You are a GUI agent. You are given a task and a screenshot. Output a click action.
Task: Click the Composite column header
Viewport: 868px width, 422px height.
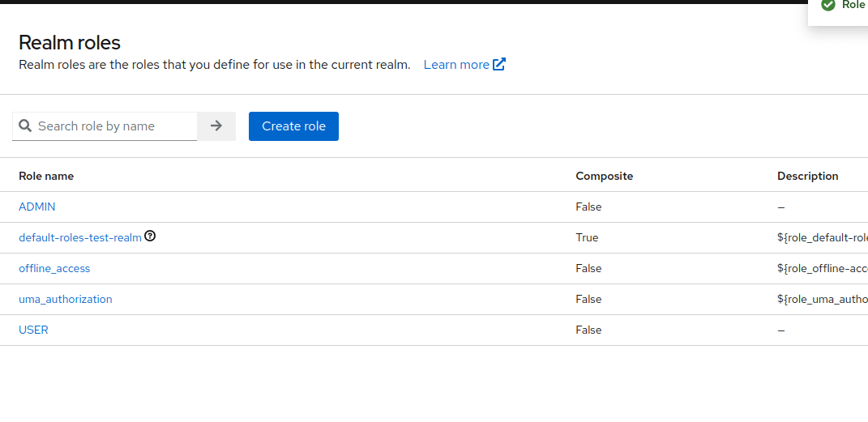pos(604,176)
